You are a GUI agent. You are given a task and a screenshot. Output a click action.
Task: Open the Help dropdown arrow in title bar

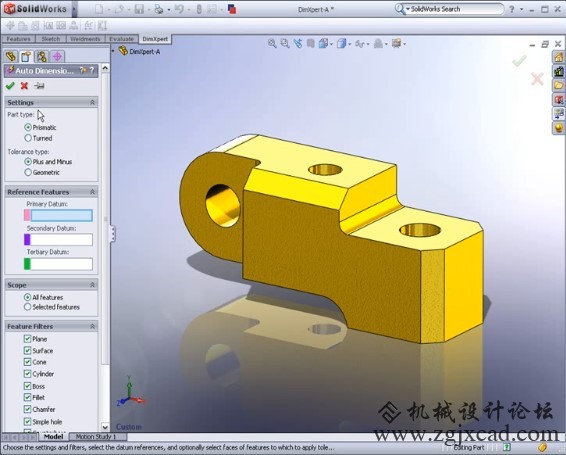[522, 9]
